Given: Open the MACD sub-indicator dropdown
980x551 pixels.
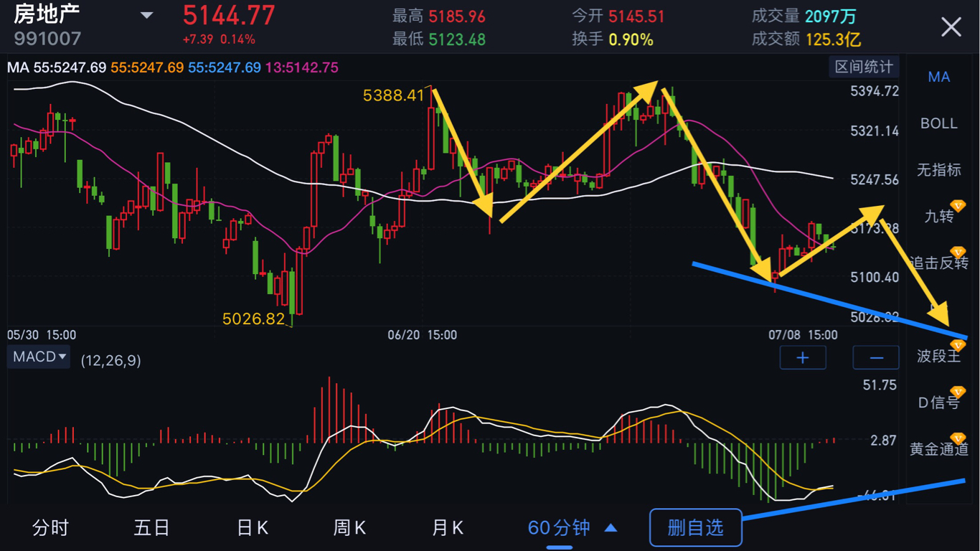Looking at the screenshot, I should [39, 357].
